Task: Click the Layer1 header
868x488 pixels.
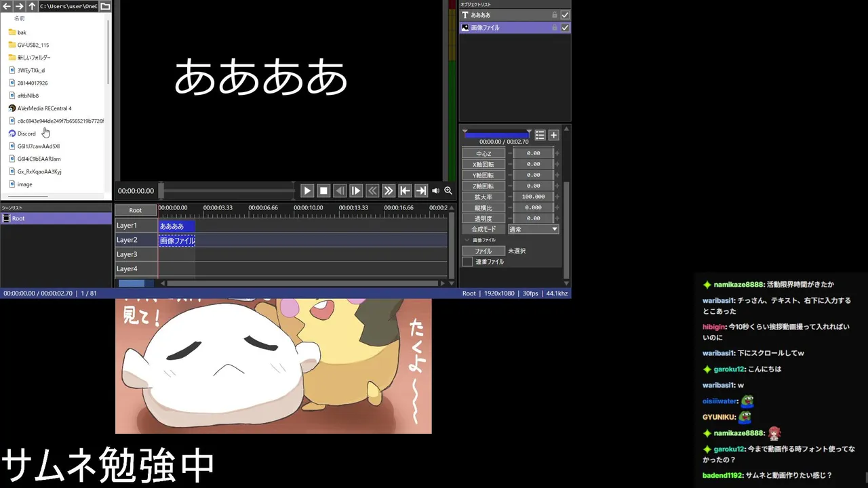Action: pyautogui.click(x=136, y=226)
